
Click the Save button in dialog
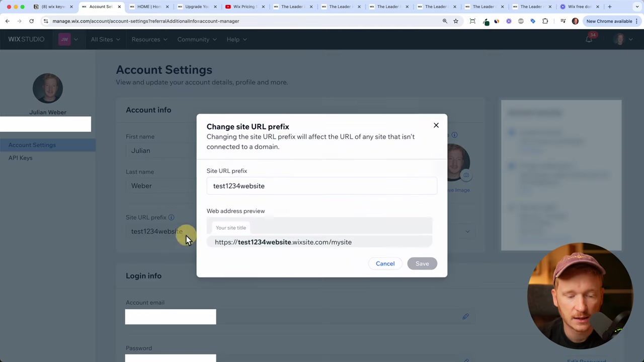coord(422,263)
